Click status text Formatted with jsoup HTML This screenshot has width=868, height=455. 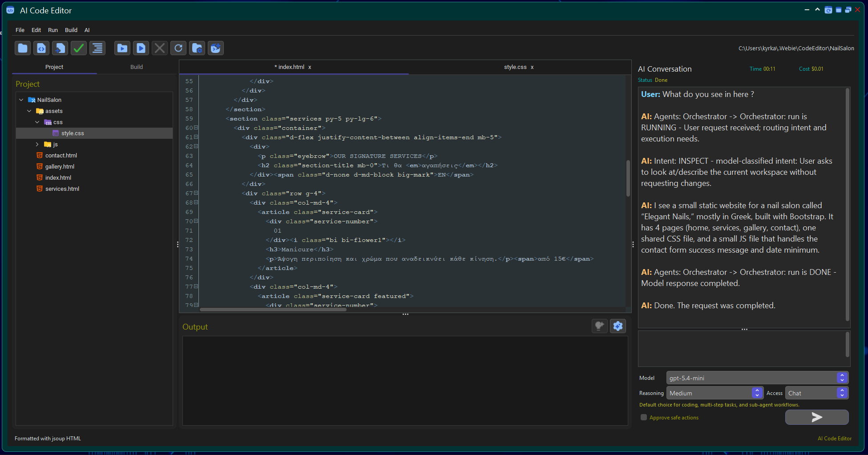click(x=48, y=439)
